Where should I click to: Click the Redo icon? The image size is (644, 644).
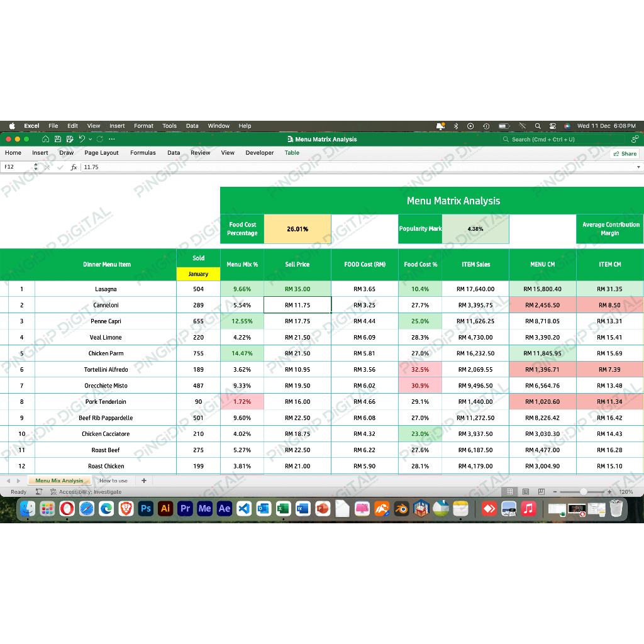pos(99,139)
